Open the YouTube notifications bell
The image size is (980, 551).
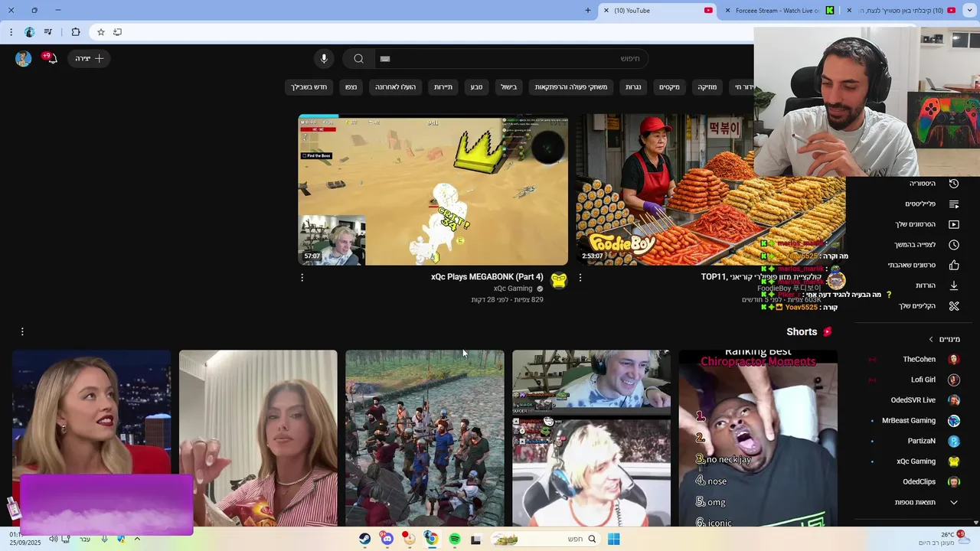tap(51, 58)
